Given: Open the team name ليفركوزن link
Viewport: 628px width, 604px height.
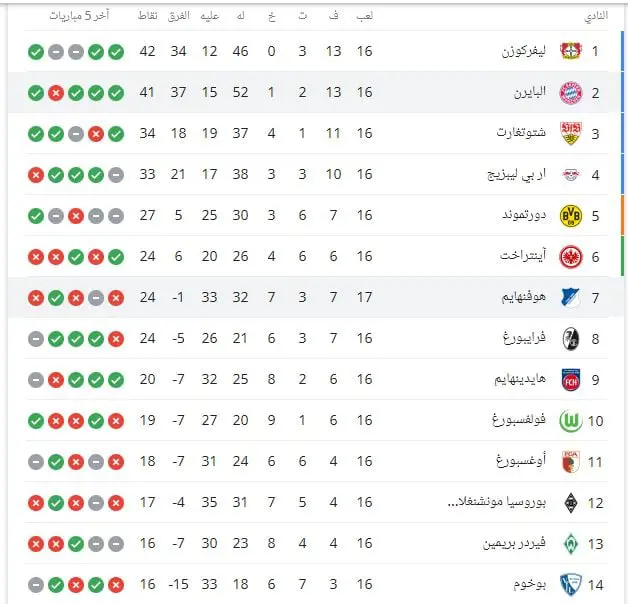Looking at the screenshot, I should 523,51.
